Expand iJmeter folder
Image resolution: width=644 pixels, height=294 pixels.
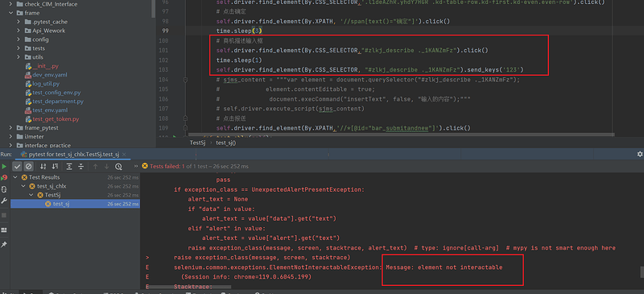[x=10, y=136]
